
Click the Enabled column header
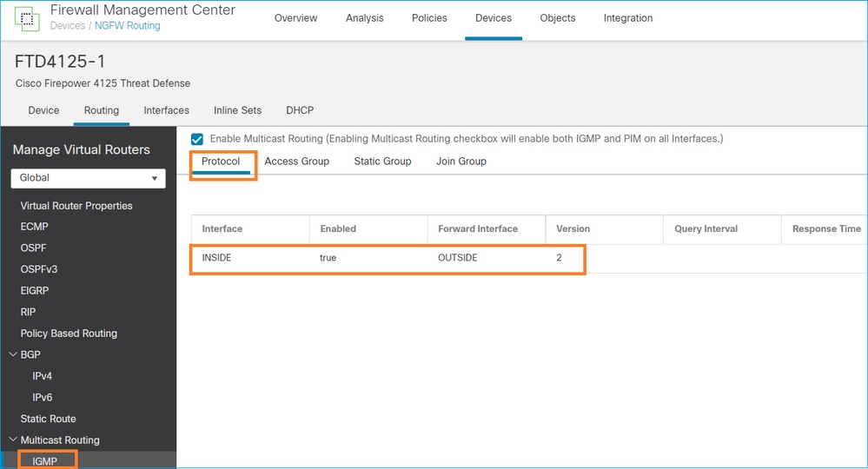pos(338,229)
